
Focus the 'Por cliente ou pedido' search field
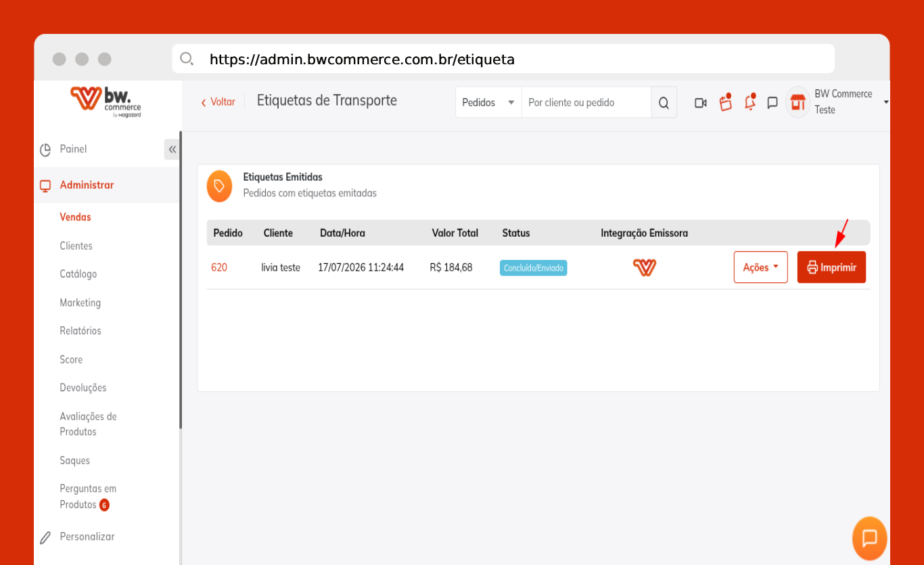(586, 102)
